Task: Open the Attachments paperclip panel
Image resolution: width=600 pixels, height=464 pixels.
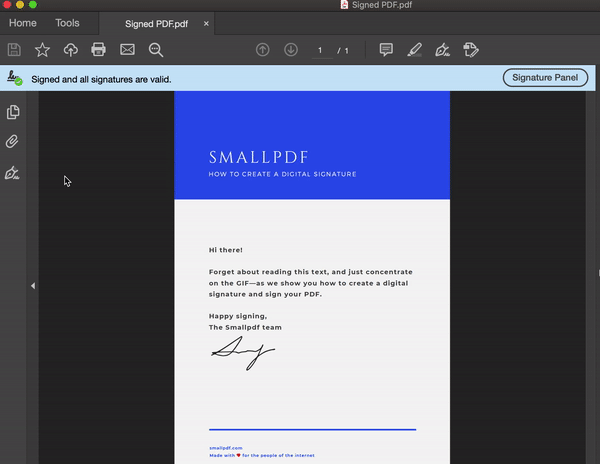Action: coord(12,142)
